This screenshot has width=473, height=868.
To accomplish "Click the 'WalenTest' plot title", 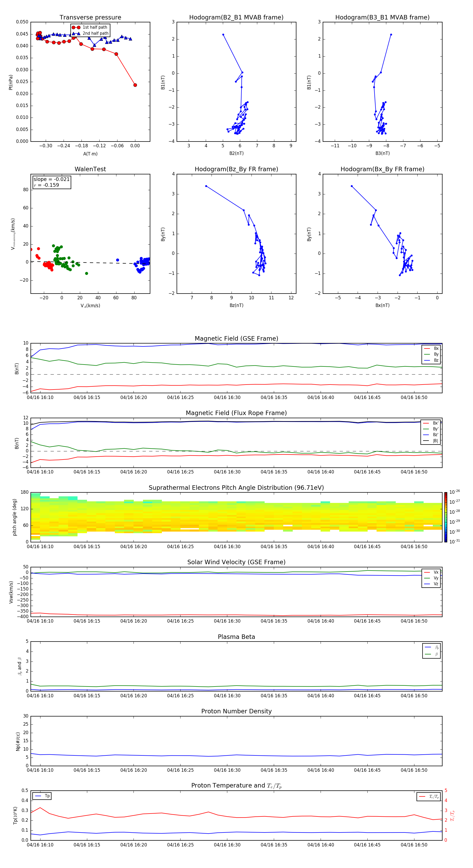I will point(90,169).
